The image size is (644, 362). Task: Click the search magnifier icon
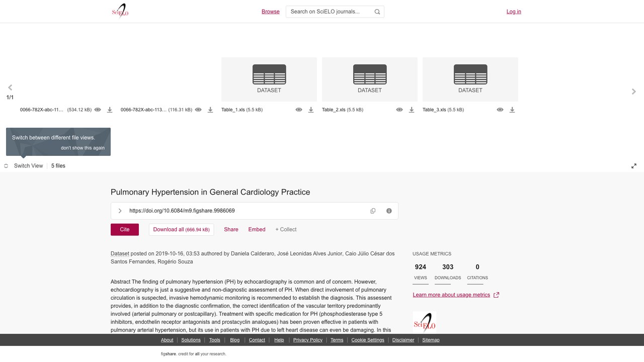tap(377, 12)
